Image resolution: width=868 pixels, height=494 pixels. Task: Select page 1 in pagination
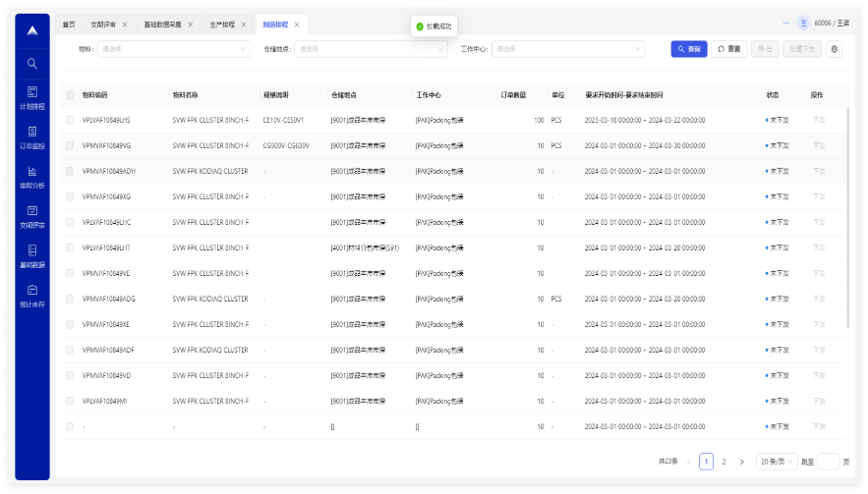[x=706, y=462]
